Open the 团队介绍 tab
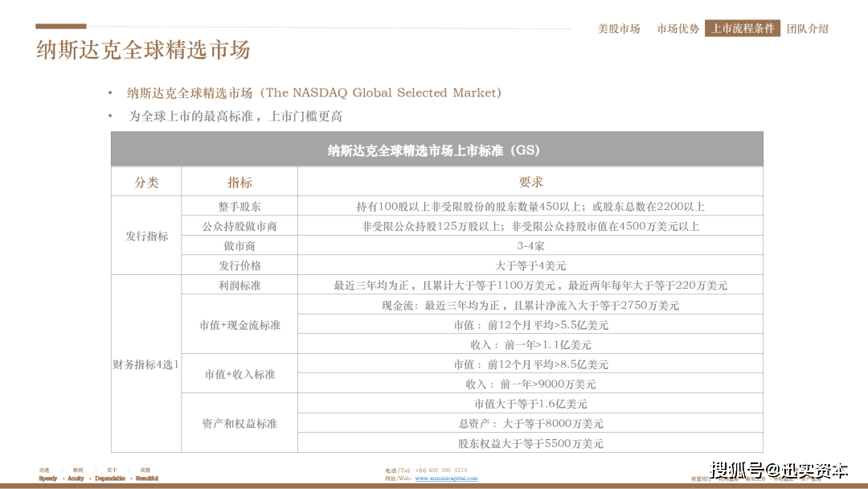Screen dimensions: 868x489 point(807,29)
